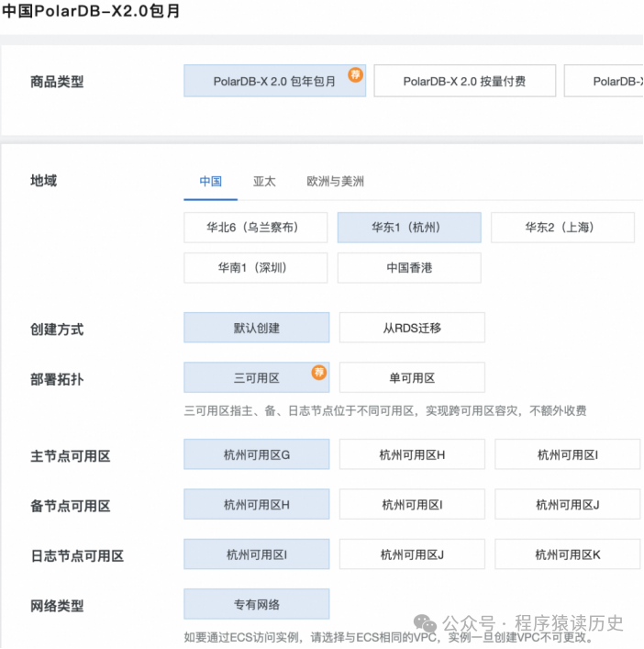The height and width of the screenshot is (649, 644).
Task: Choose region 华东1（杭州）
Action: click(x=409, y=228)
